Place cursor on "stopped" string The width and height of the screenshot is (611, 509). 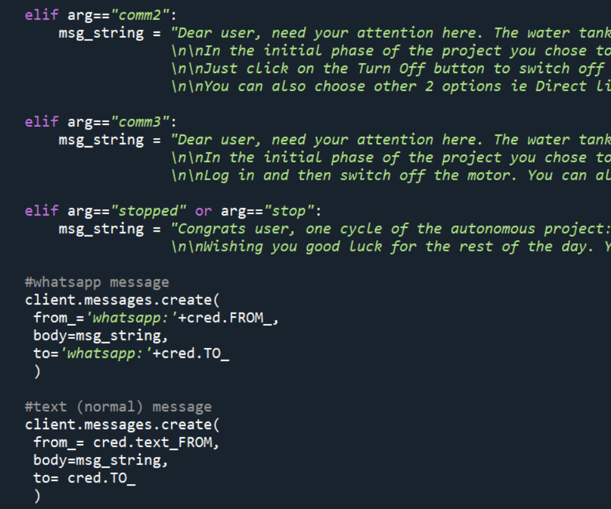(148, 211)
